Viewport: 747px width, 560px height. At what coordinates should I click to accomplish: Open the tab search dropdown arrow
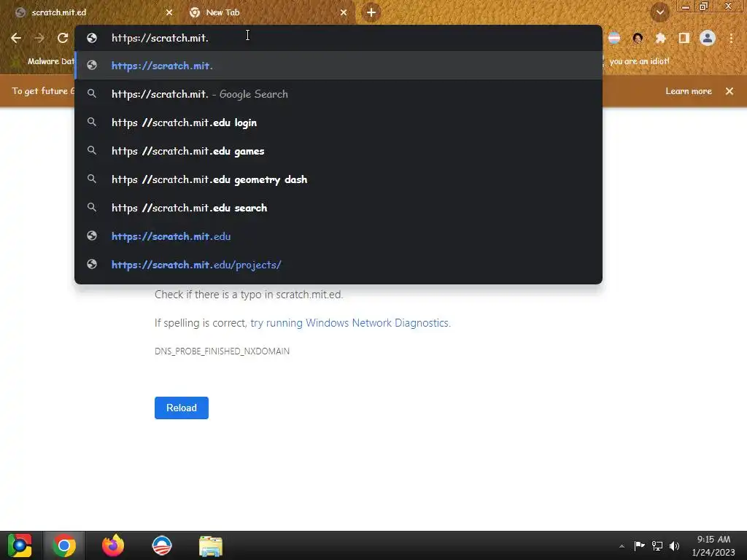pyautogui.click(x=659, y=12)
